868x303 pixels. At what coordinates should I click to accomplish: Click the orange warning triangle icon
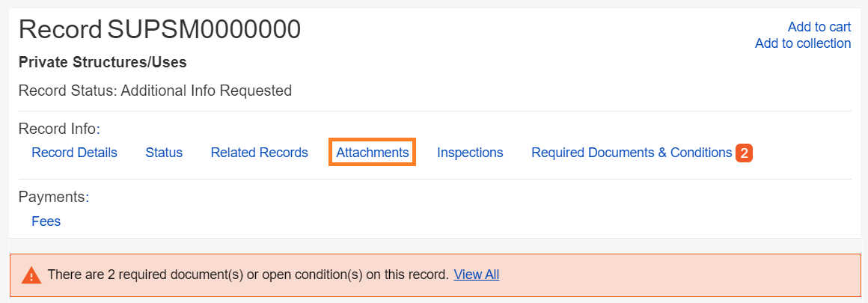click(31, 275)
